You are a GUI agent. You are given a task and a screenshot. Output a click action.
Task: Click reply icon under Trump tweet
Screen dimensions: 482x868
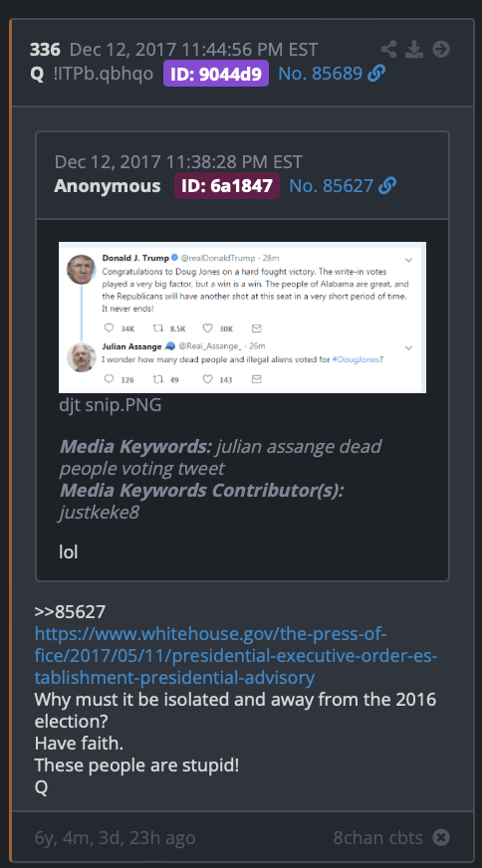click(x=109, y=328)
